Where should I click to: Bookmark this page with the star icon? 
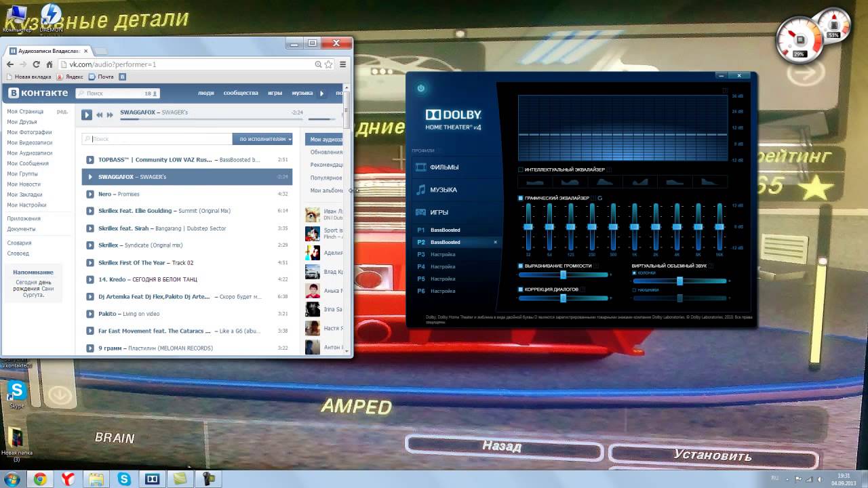pos(329,64)
